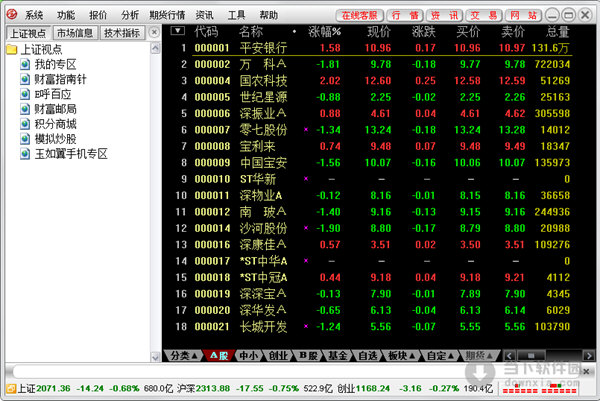Open 我的专区 page icon
Image resolution: width=600 pixels, height=401 pixels.
point(25,64)
